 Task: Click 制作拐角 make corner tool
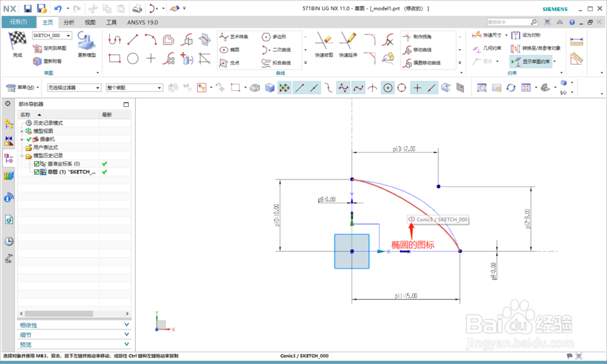pos(417,37)
